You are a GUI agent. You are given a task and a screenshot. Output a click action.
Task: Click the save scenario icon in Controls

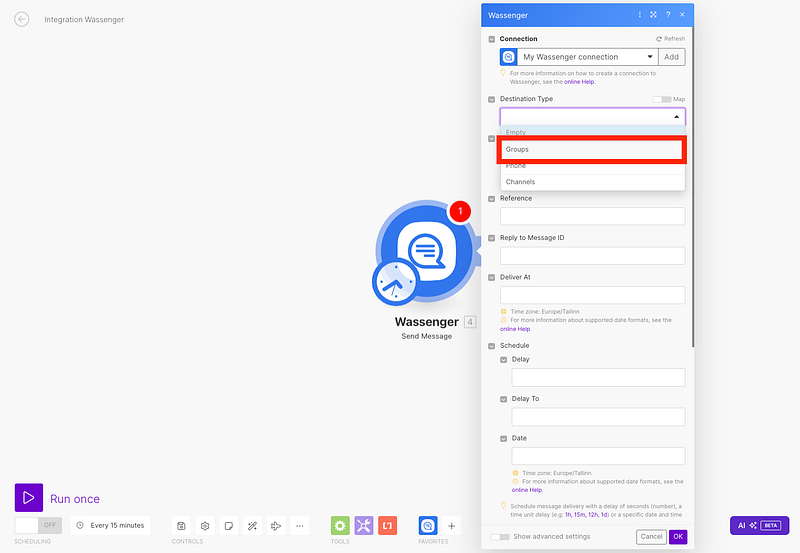[x=181, y=525]
